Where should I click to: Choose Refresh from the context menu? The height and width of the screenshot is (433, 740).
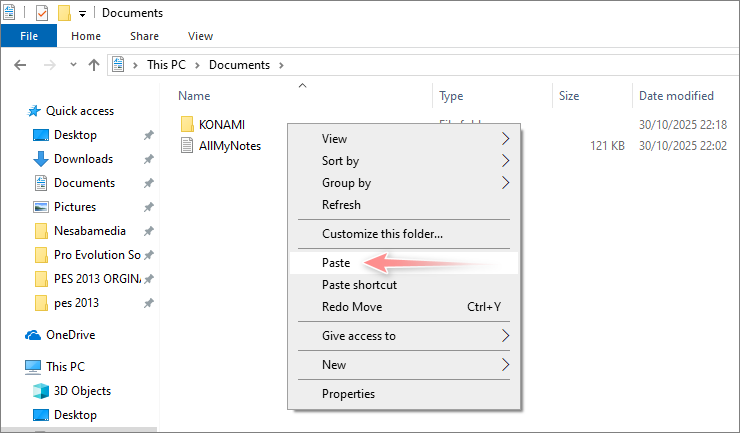pyautogui.click(x=404, y=205)
